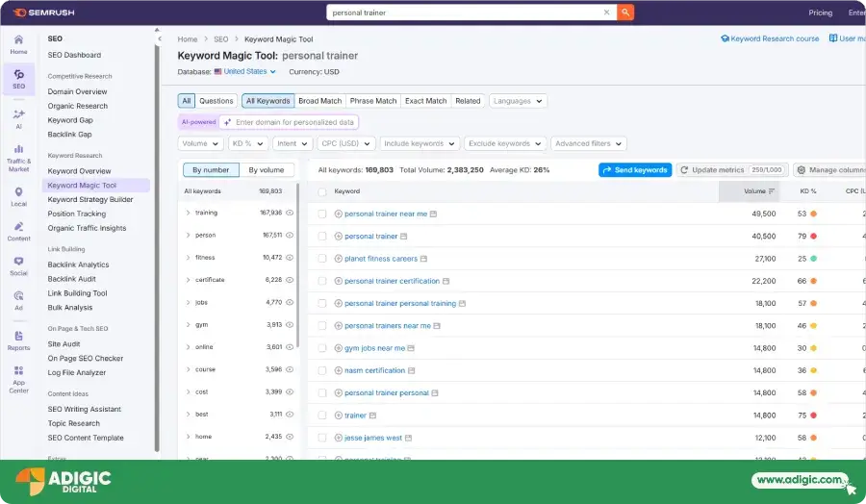Switch to the Related tab
This screenshot has width=866, height=504.
click(x=468, y=101)
